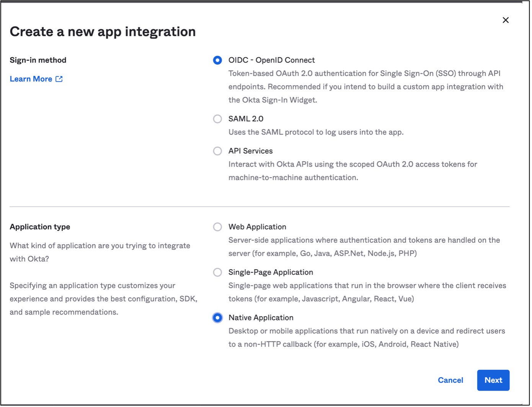
Task: Click the "Web Application" option label
Action: point(257,227)
